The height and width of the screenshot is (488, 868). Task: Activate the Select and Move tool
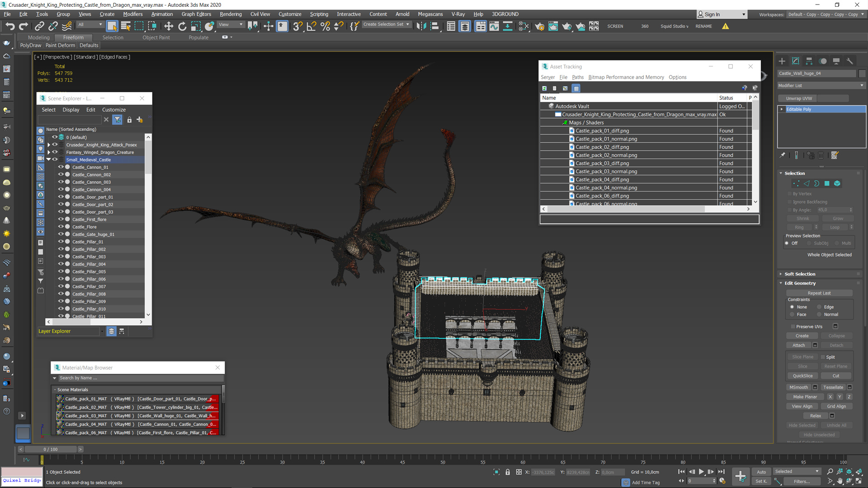[x=169, y=26]
